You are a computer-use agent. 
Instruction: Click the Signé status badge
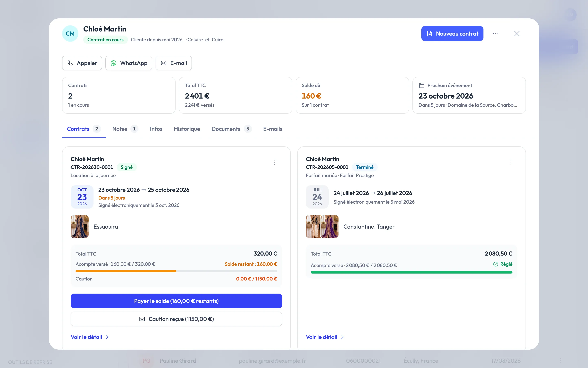(x=126, y=167)
